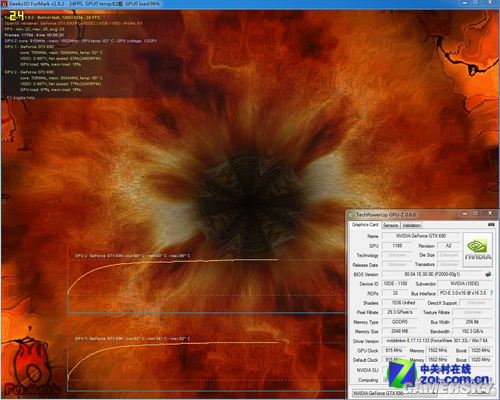Viewport: 500px width, 400px height.
Task: Select the Graphics Card tab
Action: [365, 225]
